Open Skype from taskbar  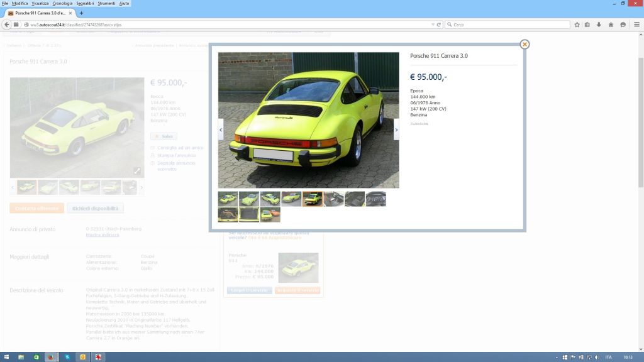pyautogui.click(x=67, y=357)
